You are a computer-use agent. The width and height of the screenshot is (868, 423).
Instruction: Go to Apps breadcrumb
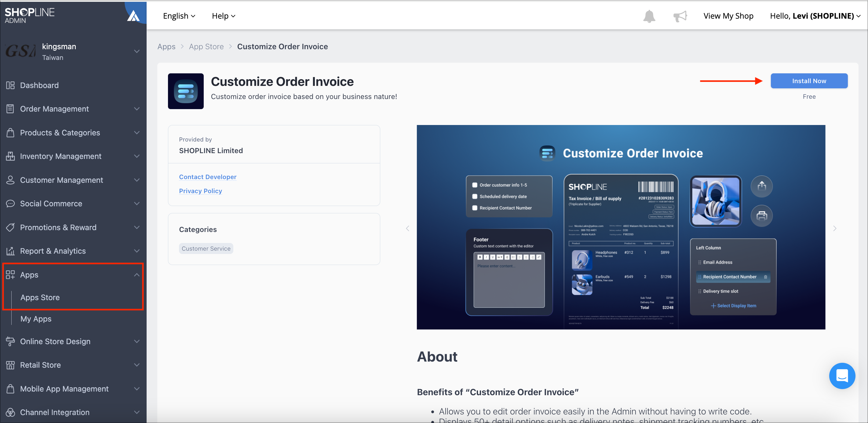[166, 46]
